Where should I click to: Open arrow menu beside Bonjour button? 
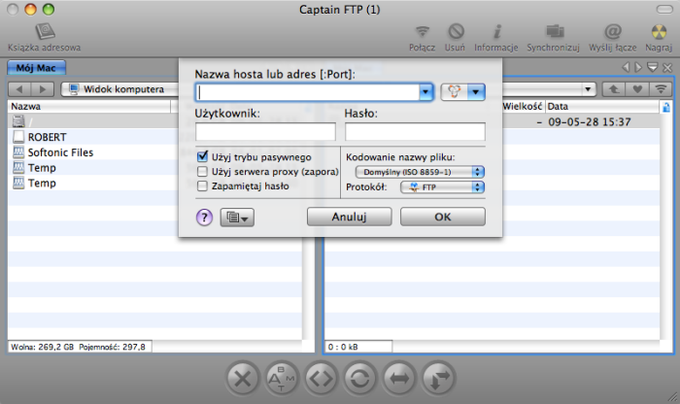(x=476, y=92)
